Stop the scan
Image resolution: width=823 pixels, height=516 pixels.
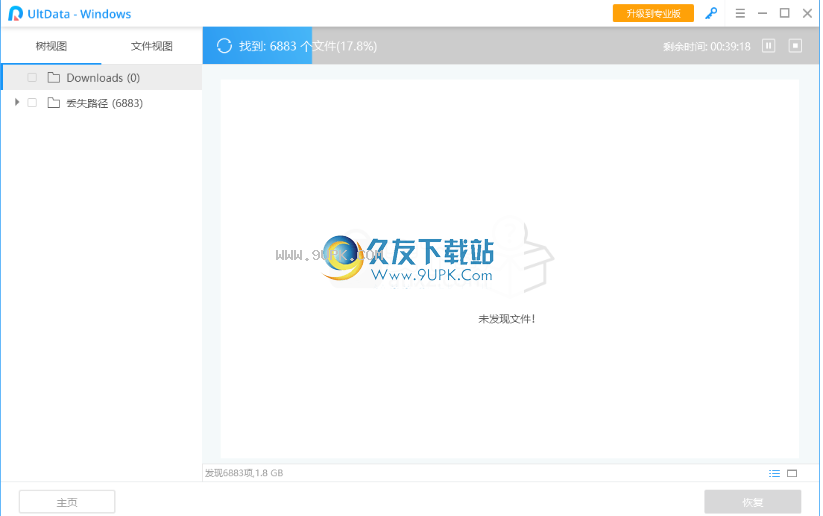[x=795, y=46]
